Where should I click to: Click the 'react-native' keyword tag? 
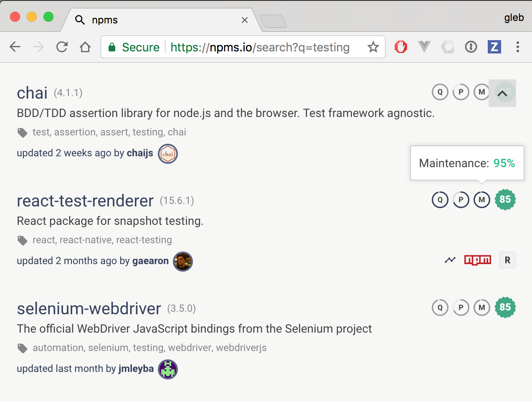click(86, 240)
